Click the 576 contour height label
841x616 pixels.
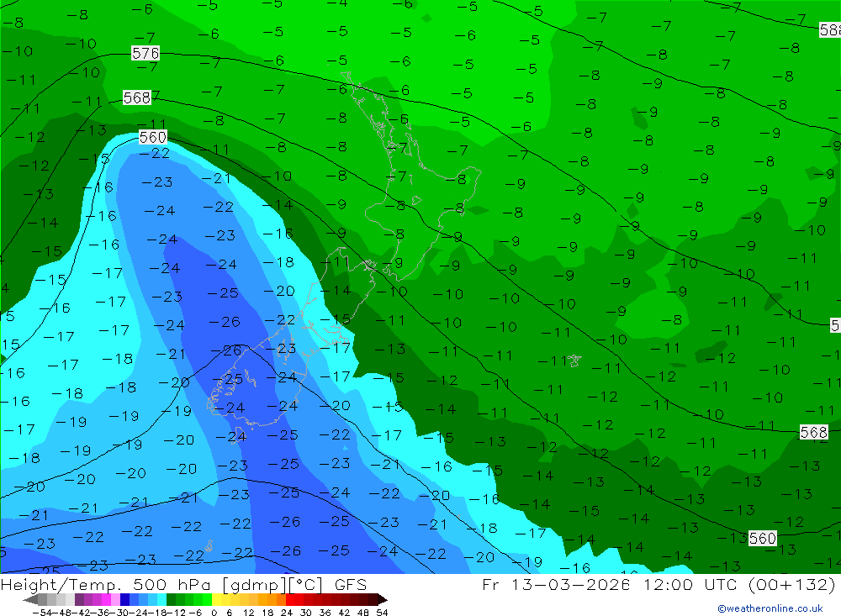point(145,53)
